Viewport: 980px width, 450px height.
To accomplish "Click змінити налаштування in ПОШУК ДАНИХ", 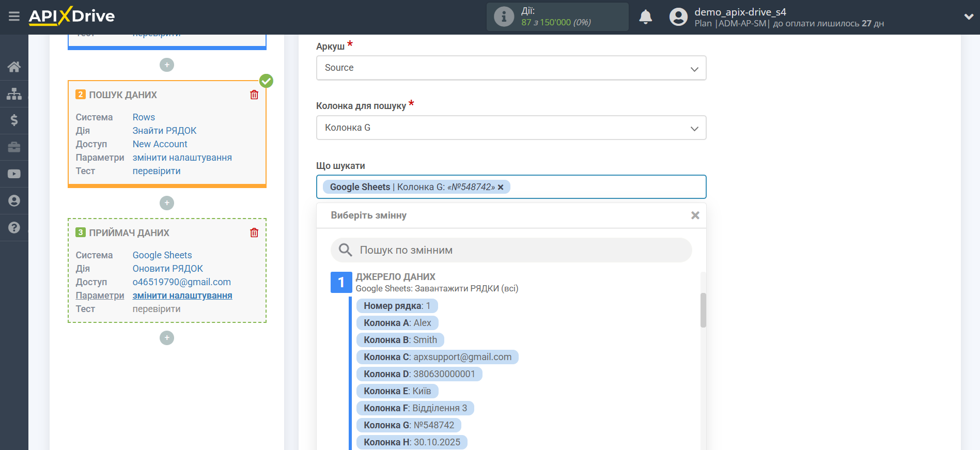I will click(x=182, y=158).
